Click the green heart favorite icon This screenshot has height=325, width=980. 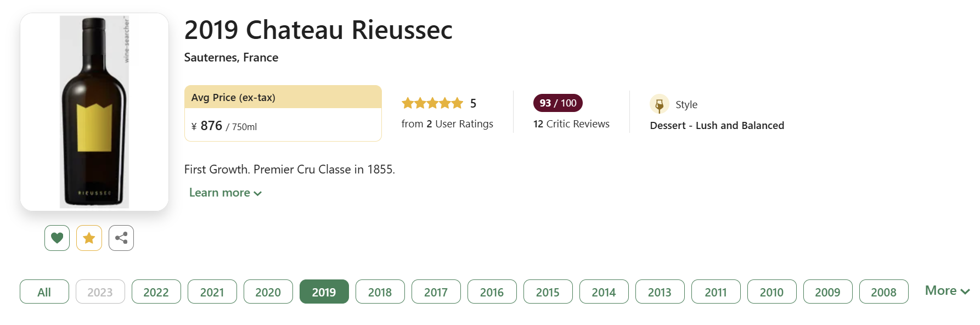tap(57, 238)
